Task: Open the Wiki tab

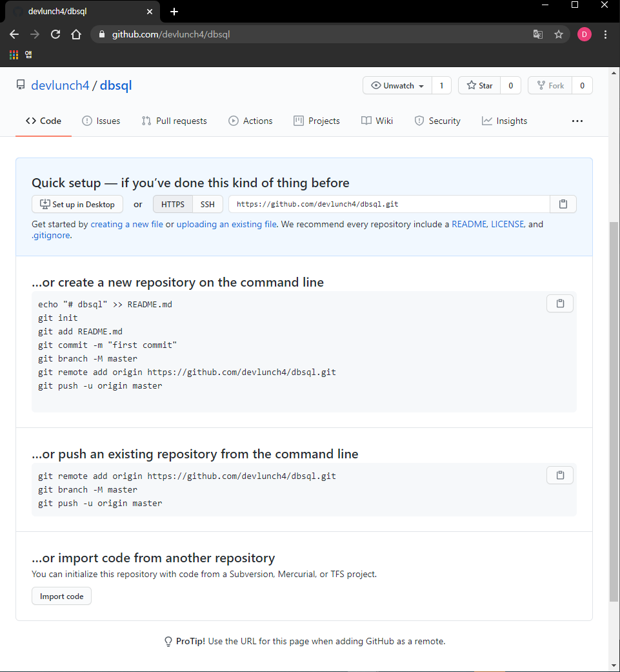Action: [377, 121]
